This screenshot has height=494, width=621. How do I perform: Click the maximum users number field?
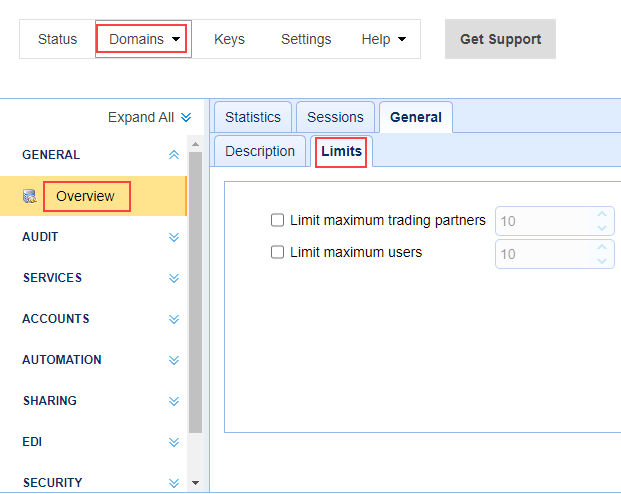[545, 254]
